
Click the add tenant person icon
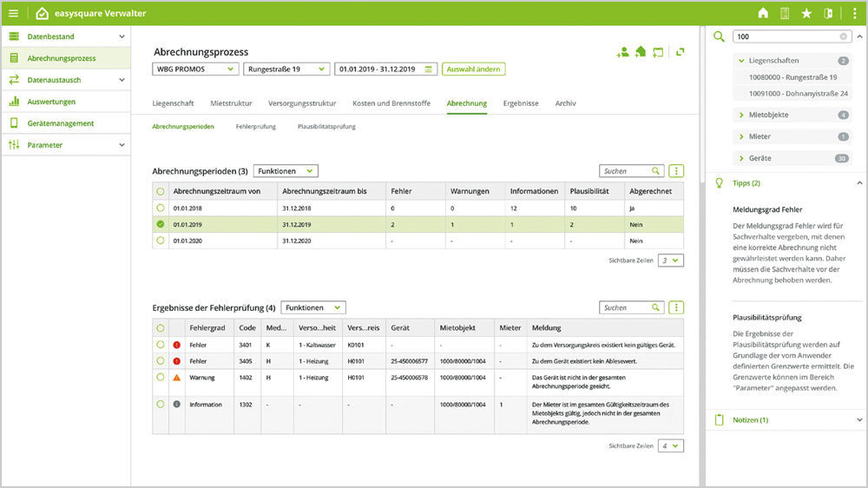click(622, 52)
